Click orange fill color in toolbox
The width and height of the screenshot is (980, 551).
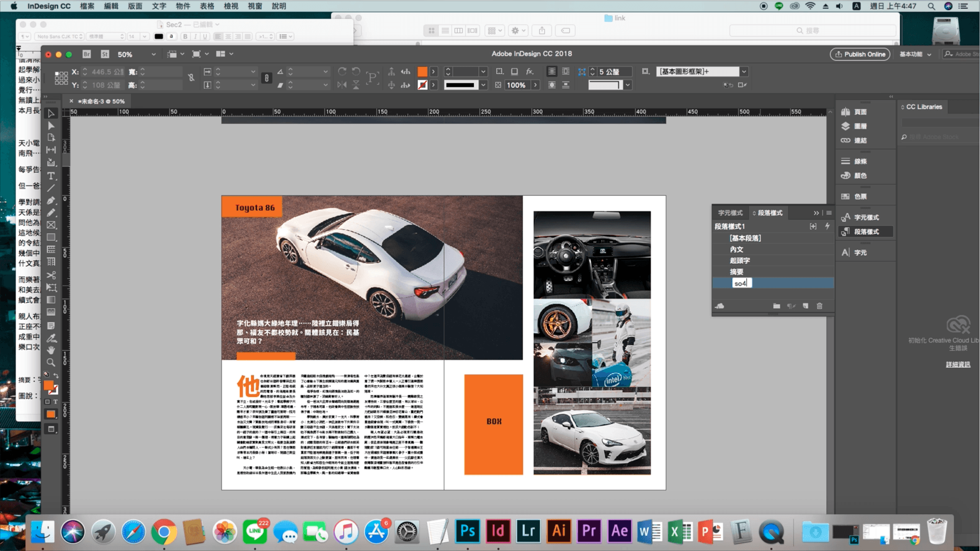point(49,386)
